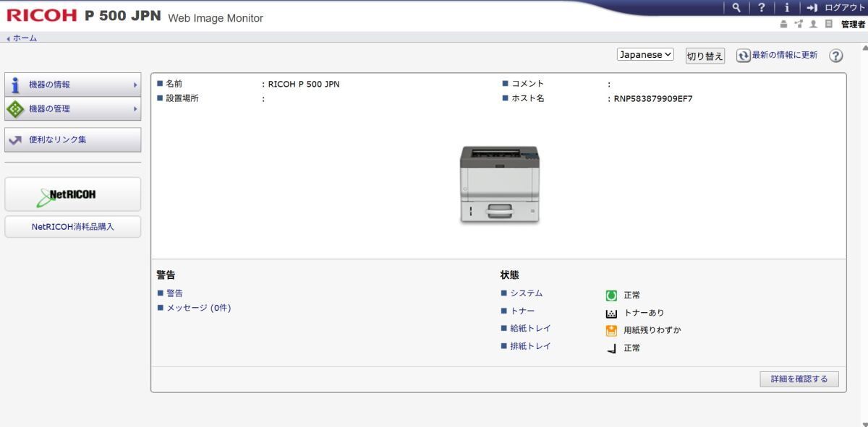
Task: Click the トナー status link
Action: pos(522,311)
